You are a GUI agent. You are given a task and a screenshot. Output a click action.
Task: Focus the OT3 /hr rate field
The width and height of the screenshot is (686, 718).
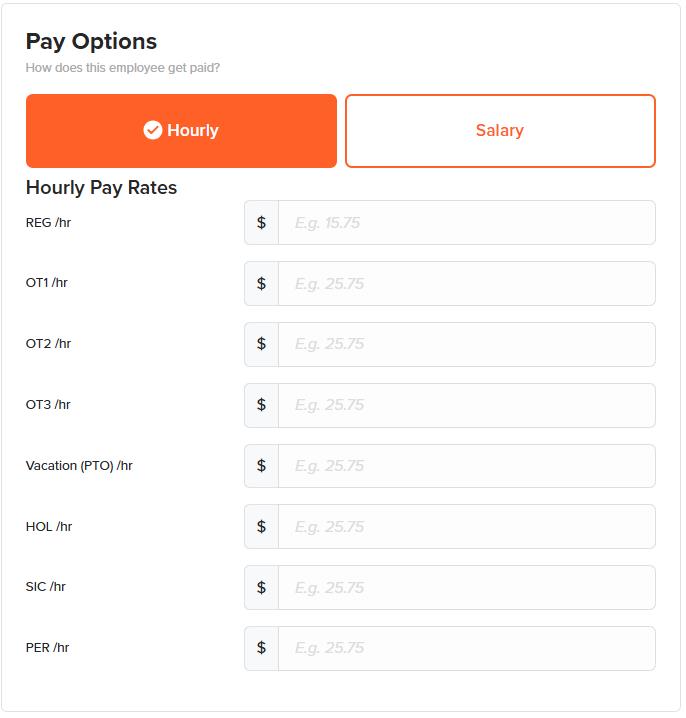(x=468, y=407)
